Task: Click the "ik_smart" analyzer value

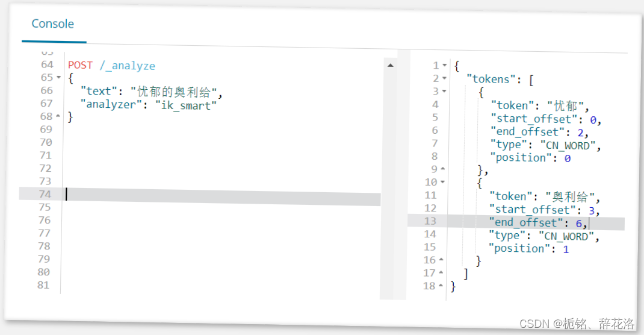Action: coord(185,105)
